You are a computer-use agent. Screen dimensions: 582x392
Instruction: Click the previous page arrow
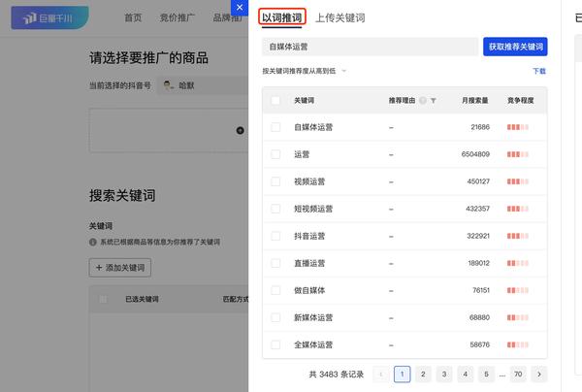coord(380,375)
